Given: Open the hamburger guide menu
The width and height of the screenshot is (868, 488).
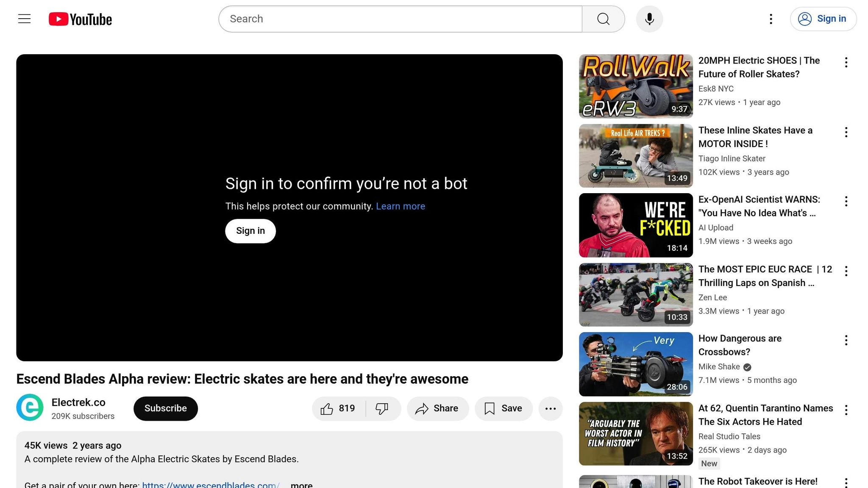Looking at the screenshot, I should [x=25, y=19].
